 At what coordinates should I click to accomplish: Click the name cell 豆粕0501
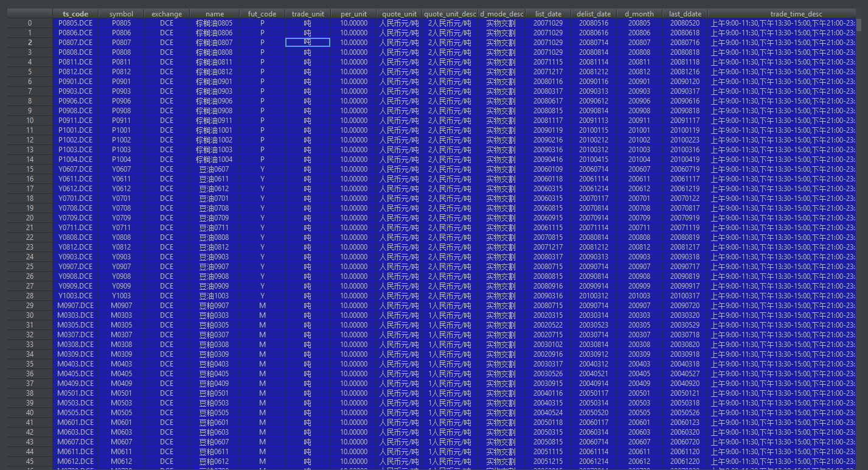215,393
